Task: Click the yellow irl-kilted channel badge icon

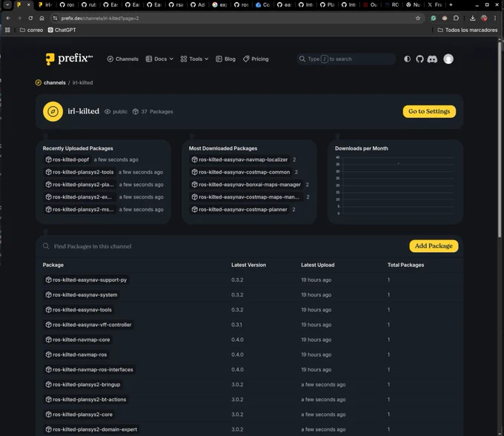Action: [x=53, y=111]
